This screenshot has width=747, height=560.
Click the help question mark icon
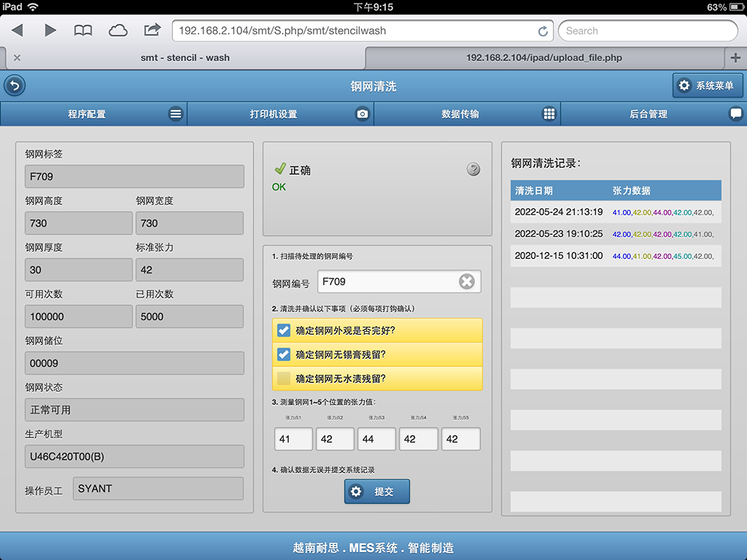click(x=473, y=170)
